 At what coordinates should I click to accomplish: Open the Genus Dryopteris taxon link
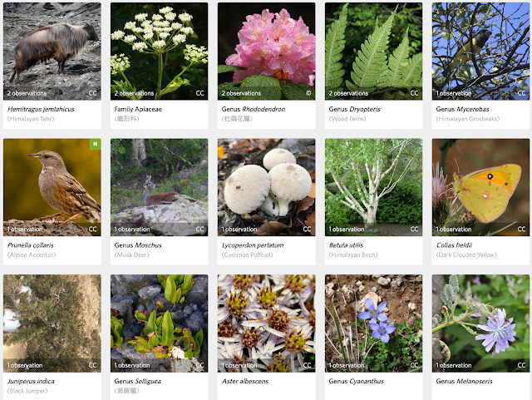point(354,109)
